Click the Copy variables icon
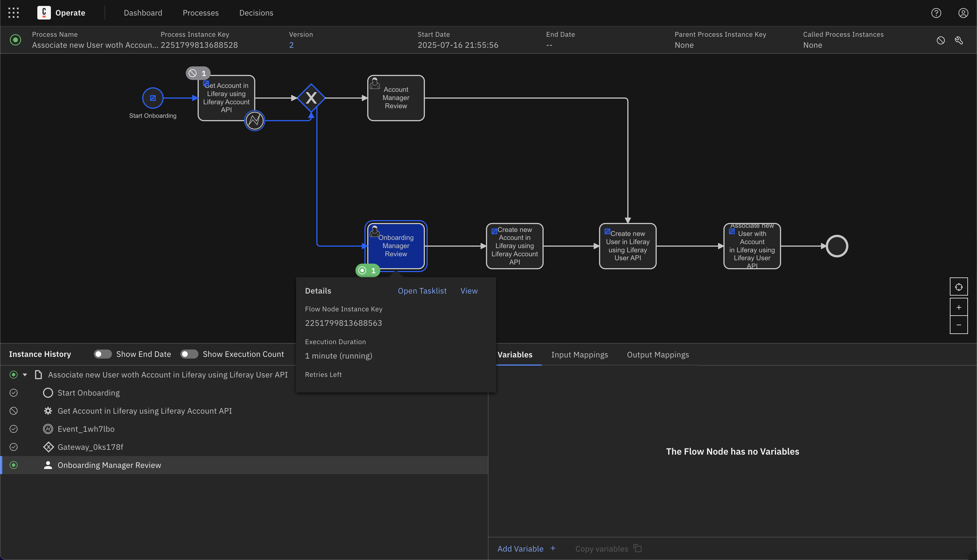Screen dimensions: 977x560 [637, 548]
